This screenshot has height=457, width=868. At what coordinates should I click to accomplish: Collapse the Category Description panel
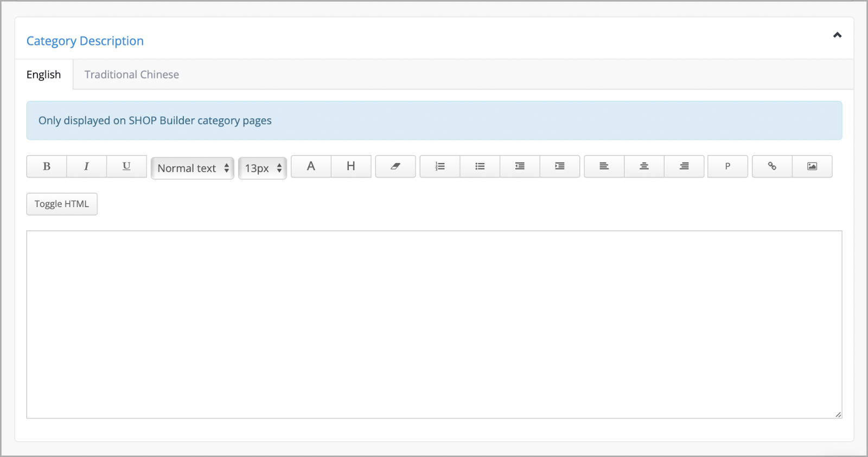(x=837, y=35)
